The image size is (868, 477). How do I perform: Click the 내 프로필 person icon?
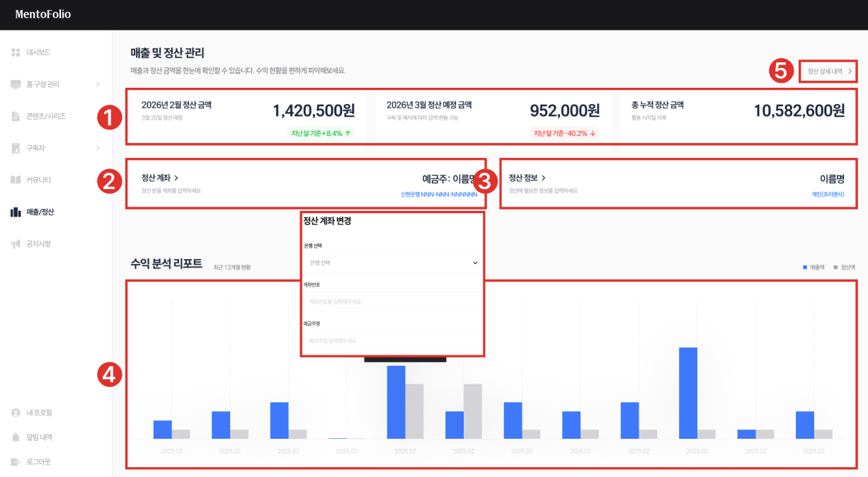(x=16, y=412)
